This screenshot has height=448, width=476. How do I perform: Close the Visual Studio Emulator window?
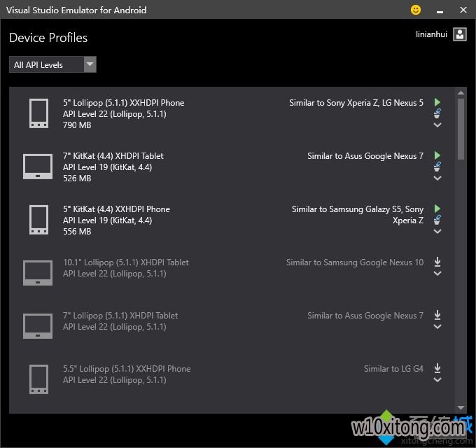tap(463, 10)
